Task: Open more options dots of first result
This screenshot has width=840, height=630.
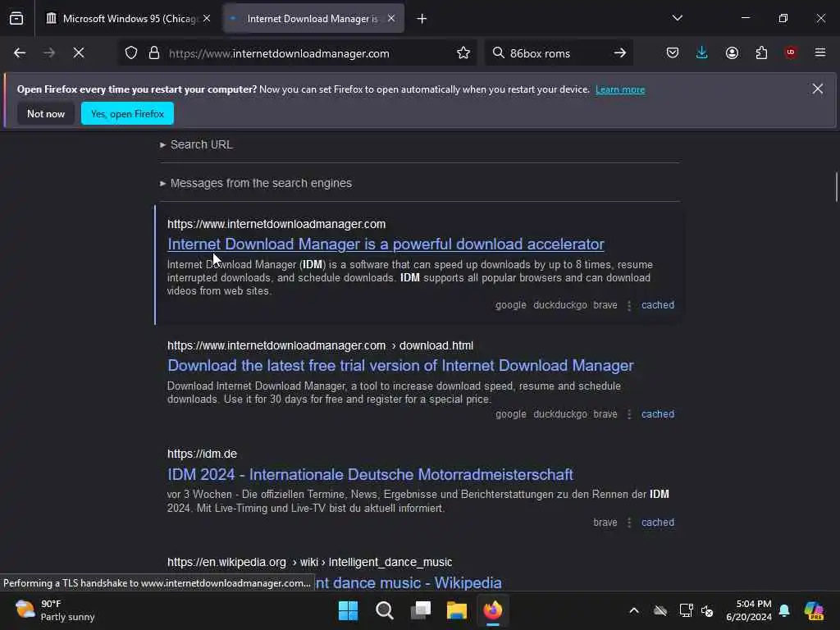Action: (629, 305)
